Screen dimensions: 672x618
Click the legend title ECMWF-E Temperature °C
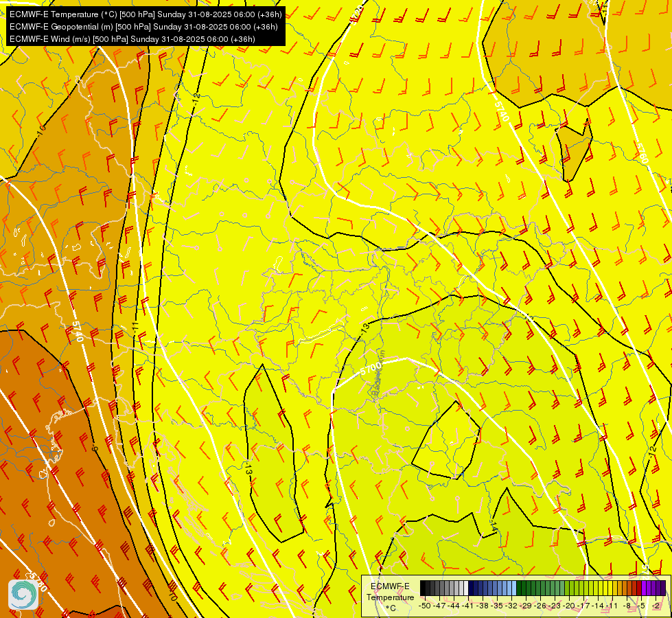(x=390, y=597)
